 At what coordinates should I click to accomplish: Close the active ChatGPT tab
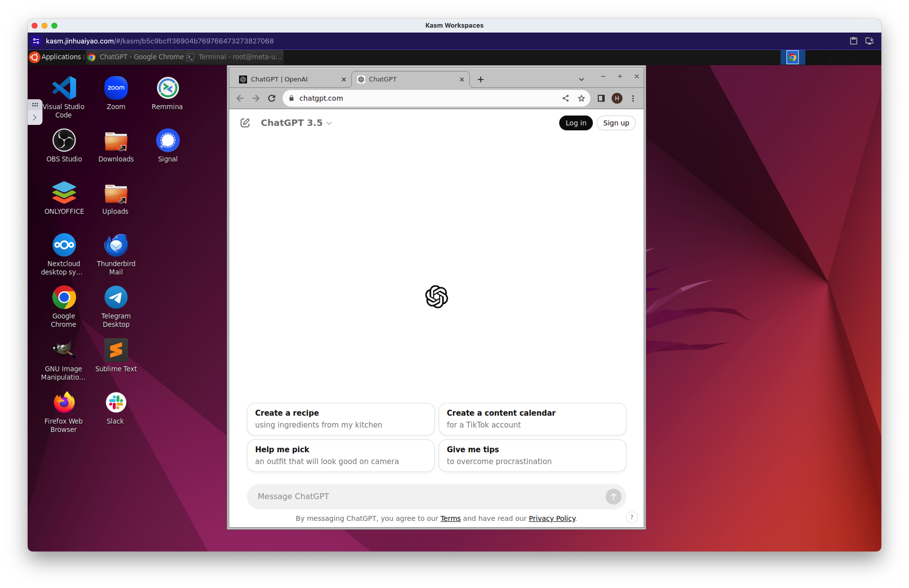tap(461, 79)
